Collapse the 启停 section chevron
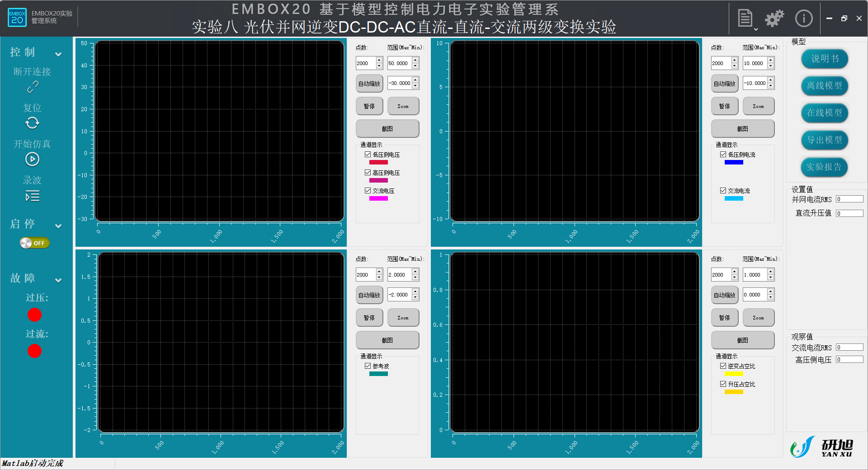Image resolution: width=868 pixels, height=470 pixels. point(58,226)
